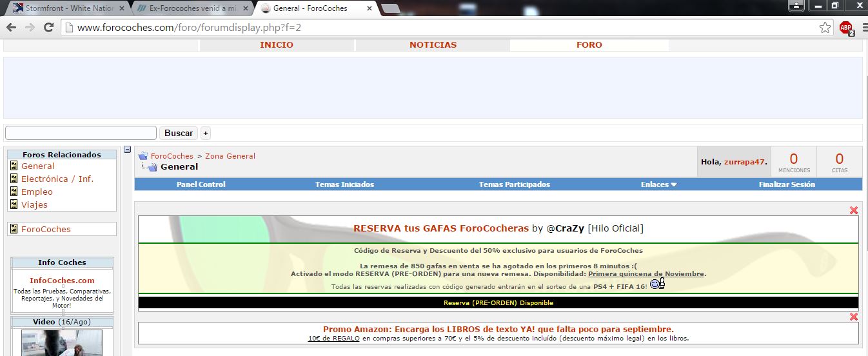This screenshot has width=868, height=356.
Task: Open the InfoCoches.com link
Action: [62, 281]
